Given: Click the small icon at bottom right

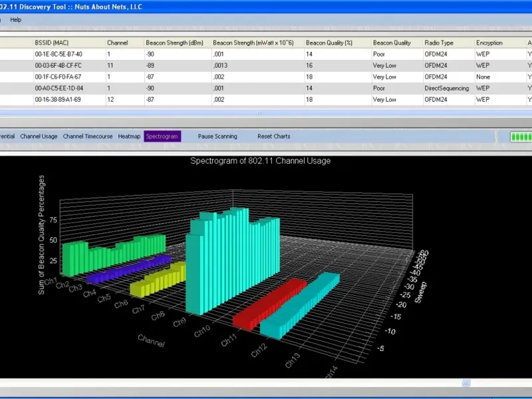Looking at the screenshot, I should pos(466,383).
